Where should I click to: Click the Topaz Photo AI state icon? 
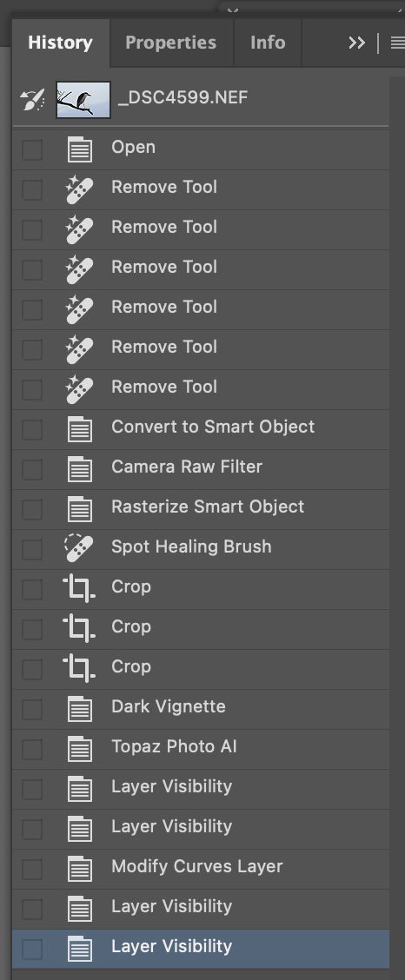[80, 749]
